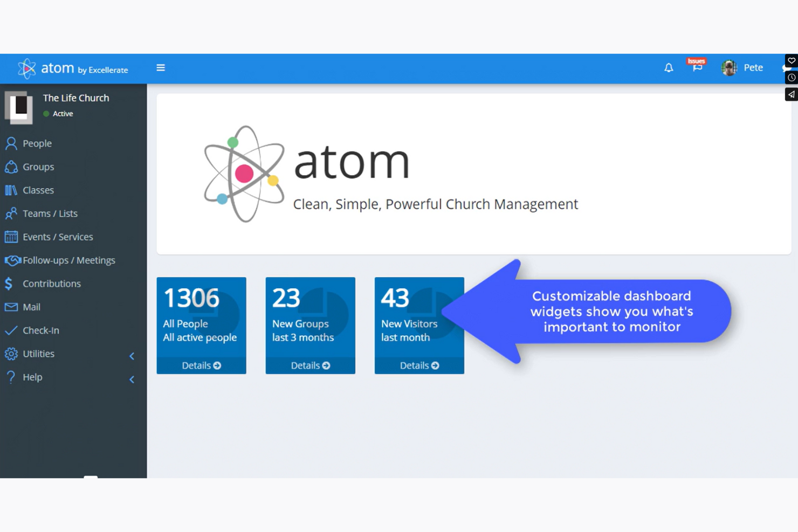Open the Contributions menu item
The height and width of the screenshot is (532, 798).
[x=51, y=284]
